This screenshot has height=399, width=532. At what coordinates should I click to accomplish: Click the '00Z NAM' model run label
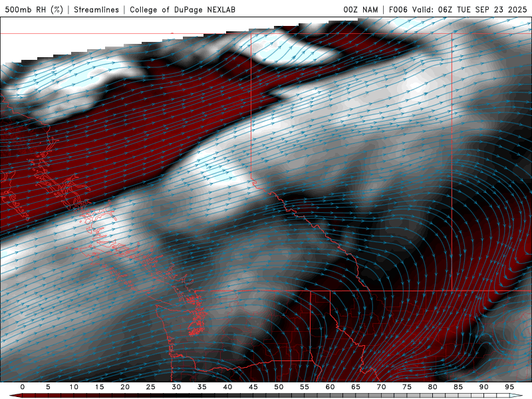point(360,9)
